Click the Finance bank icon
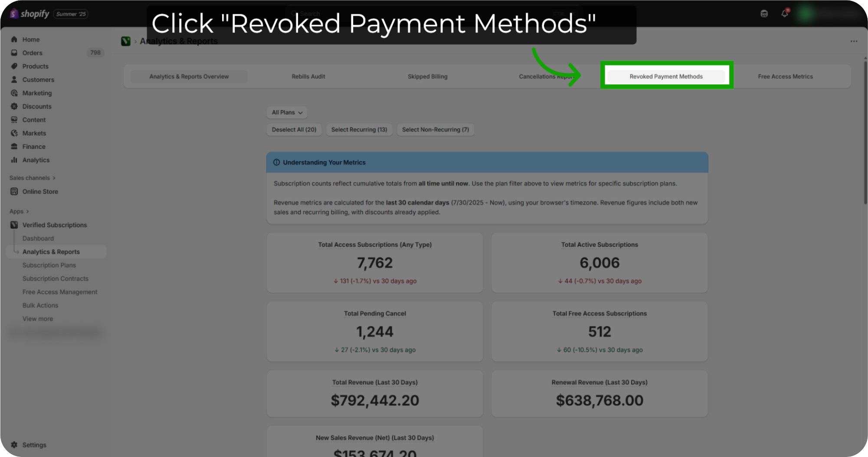This screenshot has height=457, width=868. click(x=14, y=147)
